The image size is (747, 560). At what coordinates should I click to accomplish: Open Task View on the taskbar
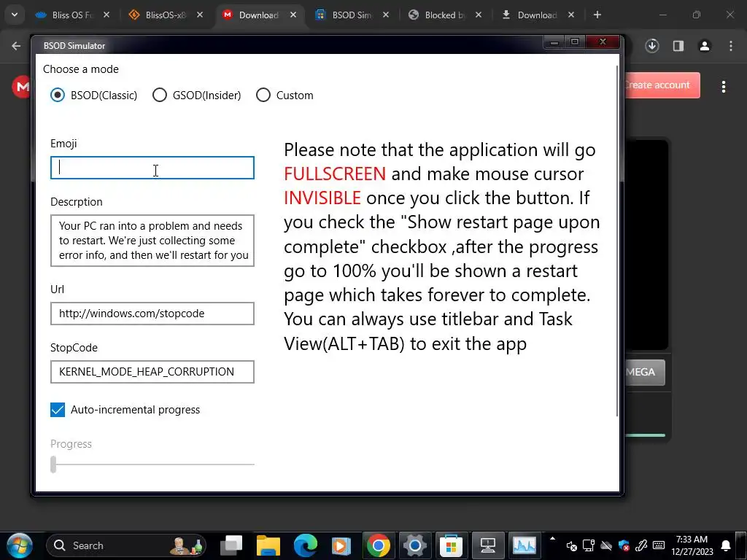coord(231,545)
